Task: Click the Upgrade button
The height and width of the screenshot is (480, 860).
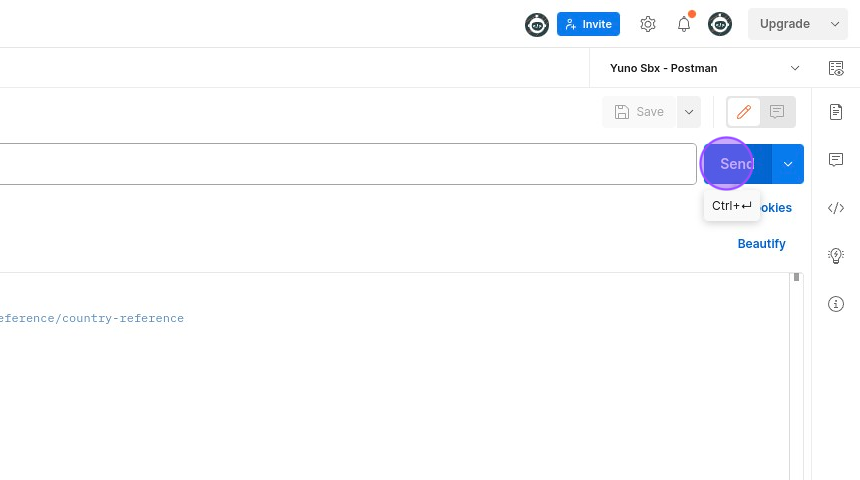Action: click(x=784, y=24)
